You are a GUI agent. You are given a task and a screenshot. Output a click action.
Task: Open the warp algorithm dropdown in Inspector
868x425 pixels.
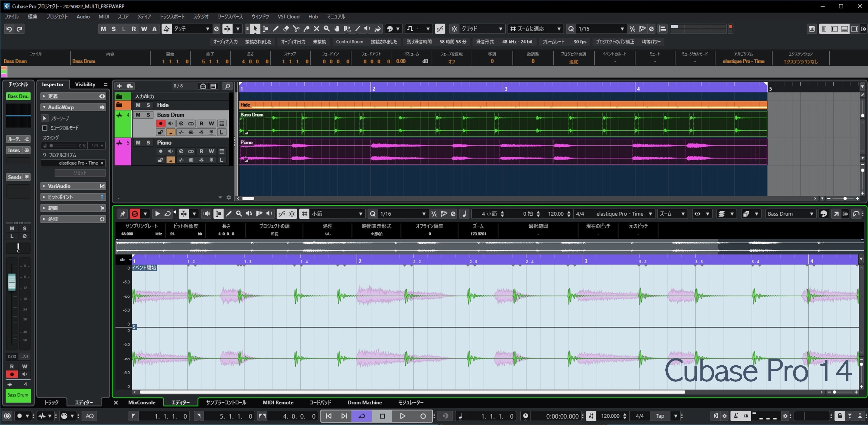click(73, 163)
